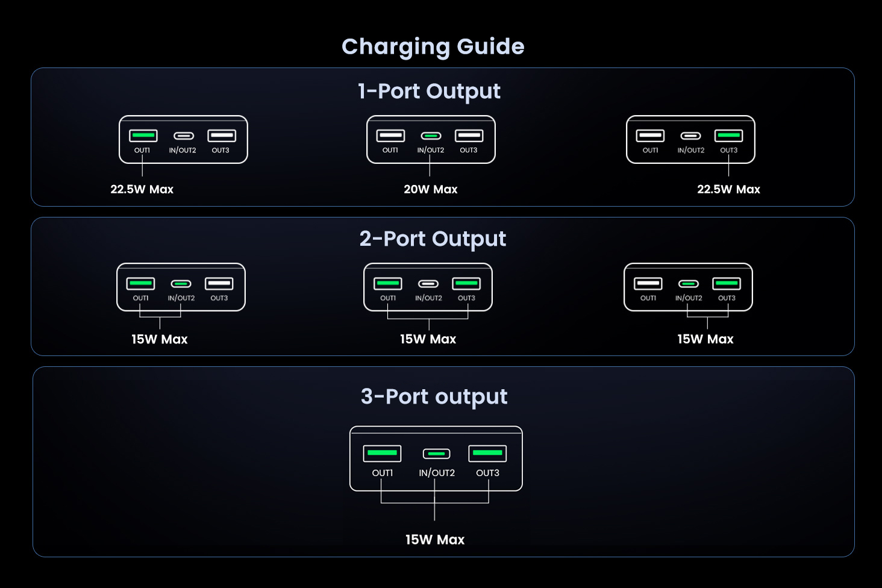The height and width of the screenshot is (588, 882).
Task: Click green IN/OUT2 port above the "20W Max" label
Action: pyautogui.click(x=431, y=136)
